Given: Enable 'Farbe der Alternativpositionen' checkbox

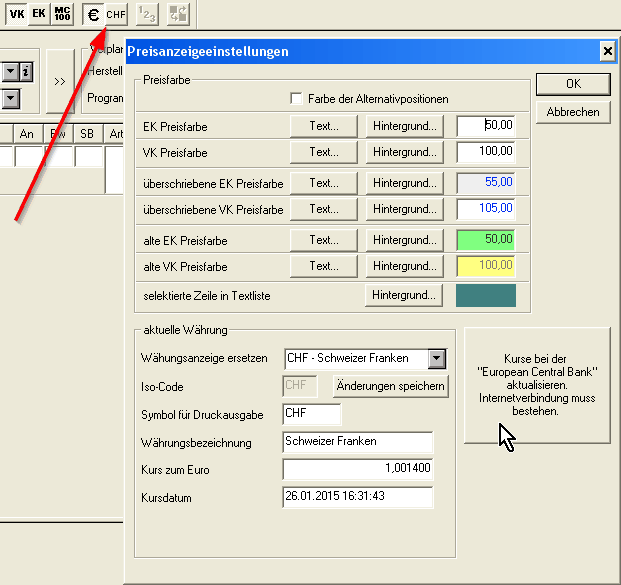Looking at the screenshot, I should pyautogui.click(x=296, y=98).
